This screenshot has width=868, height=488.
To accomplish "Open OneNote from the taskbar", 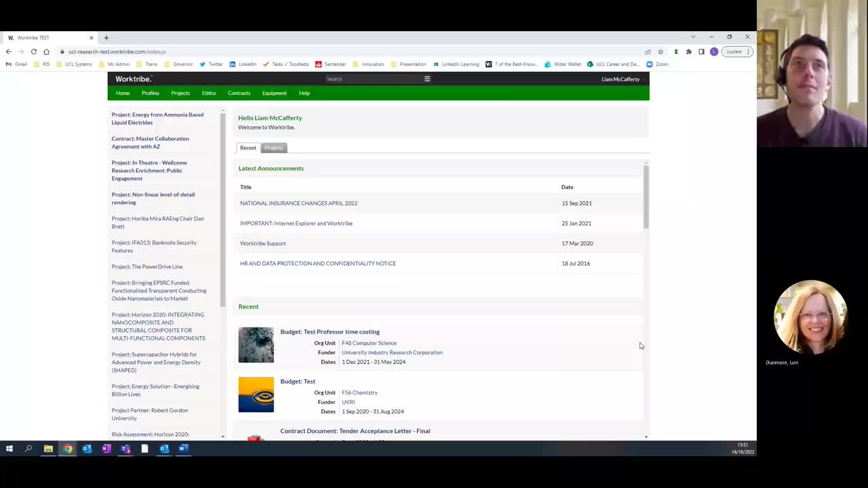I will pos(106,448).
